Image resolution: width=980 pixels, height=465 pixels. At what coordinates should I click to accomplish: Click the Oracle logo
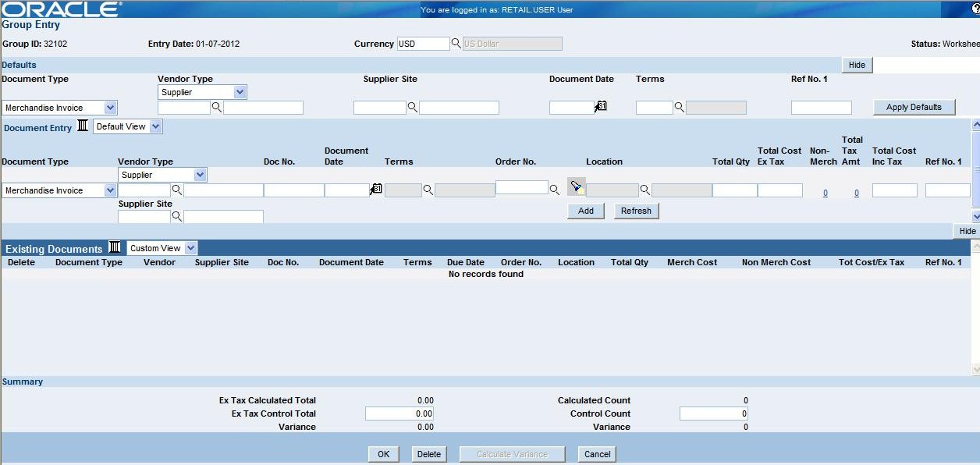[62, 9]
